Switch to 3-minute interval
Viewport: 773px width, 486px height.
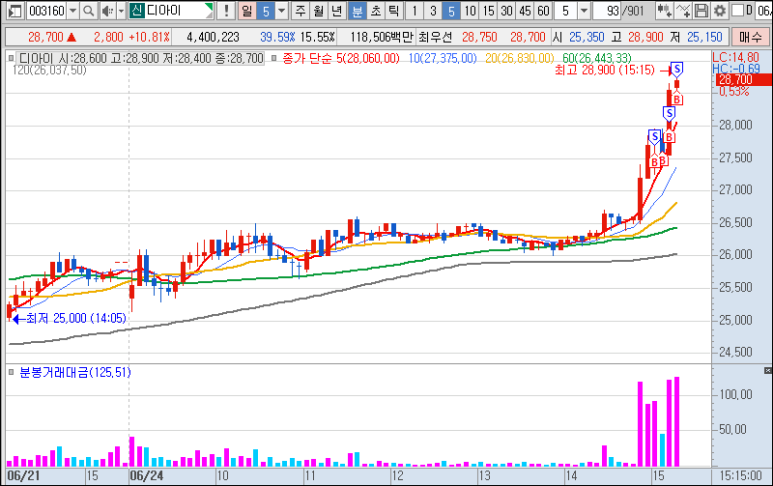433,10
